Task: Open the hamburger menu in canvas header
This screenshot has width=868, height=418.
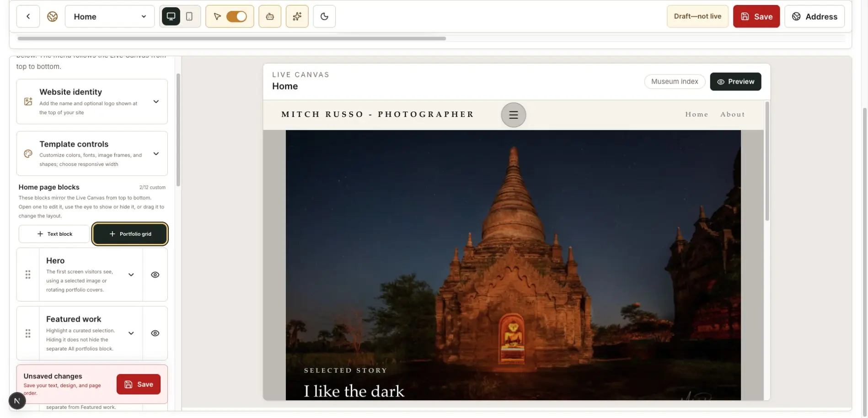Action: (x=514, y=115)
